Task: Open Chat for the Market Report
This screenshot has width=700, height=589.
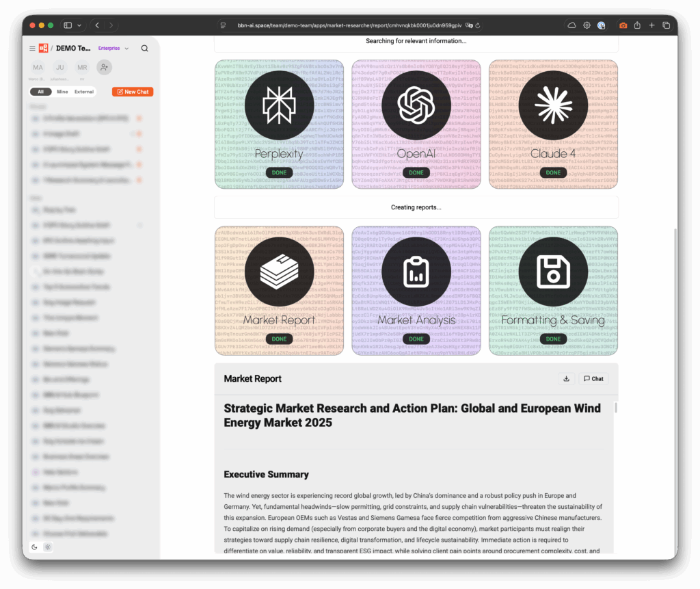Action: pos(593,378)
